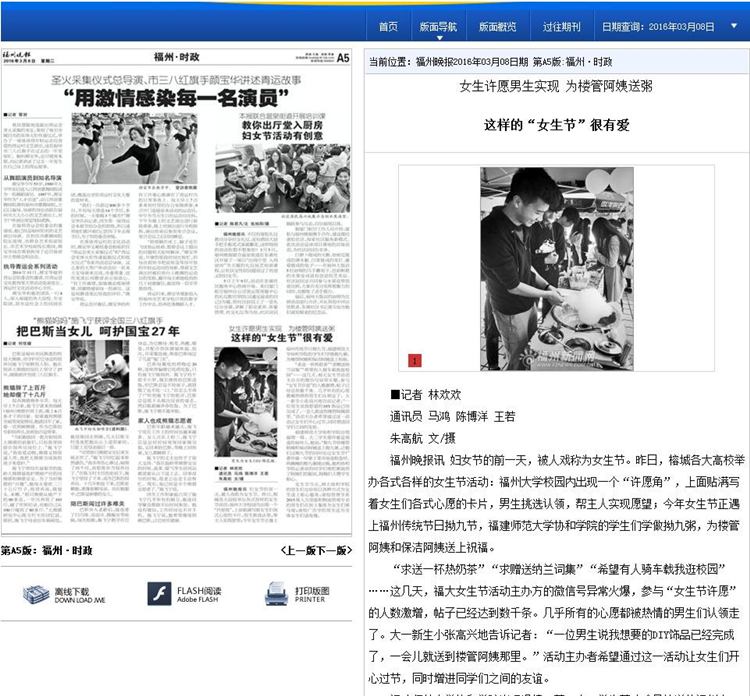Open the 首页 home menu item

coord(388,27)
